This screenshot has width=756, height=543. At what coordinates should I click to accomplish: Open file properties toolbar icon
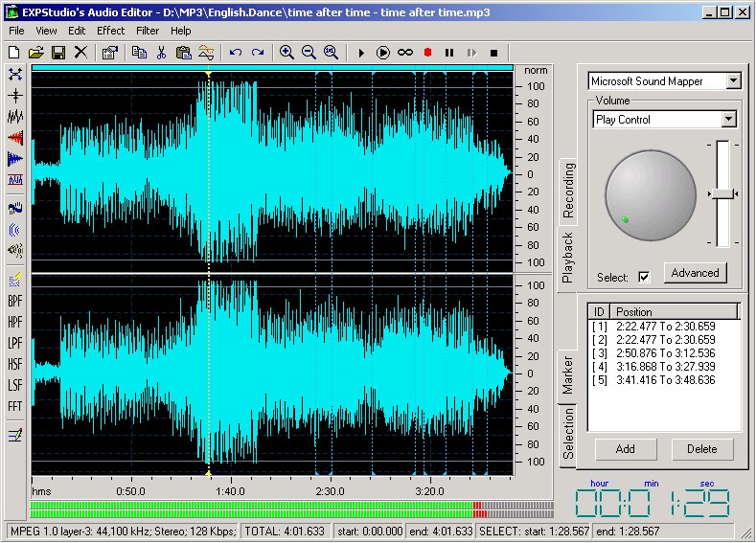click(110, 53)
